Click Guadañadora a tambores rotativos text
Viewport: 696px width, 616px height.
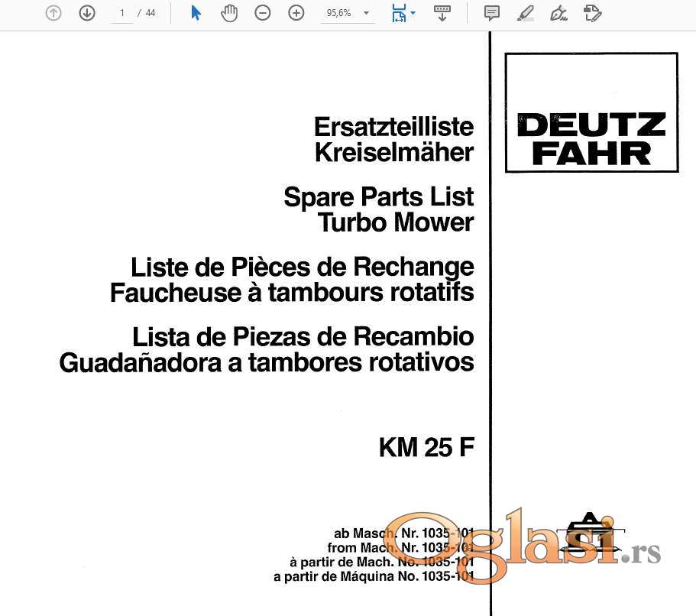click(267, 362)
